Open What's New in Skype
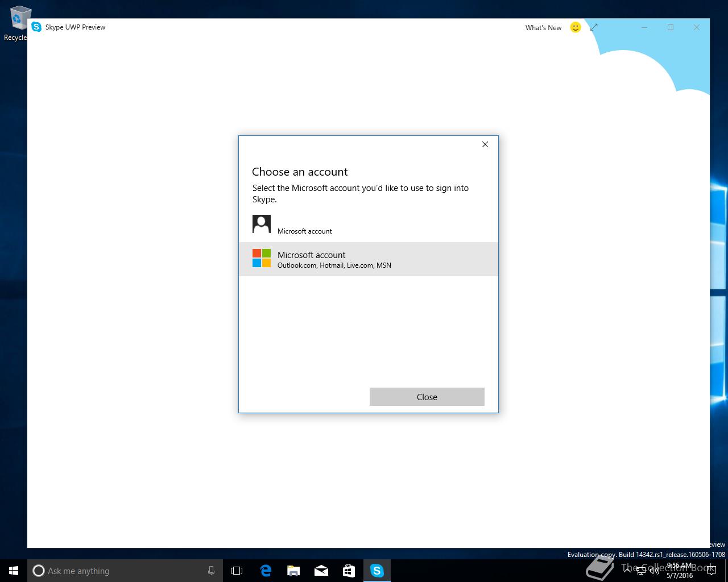This screenshot has height=582, width=728. (x=543, y=27)
